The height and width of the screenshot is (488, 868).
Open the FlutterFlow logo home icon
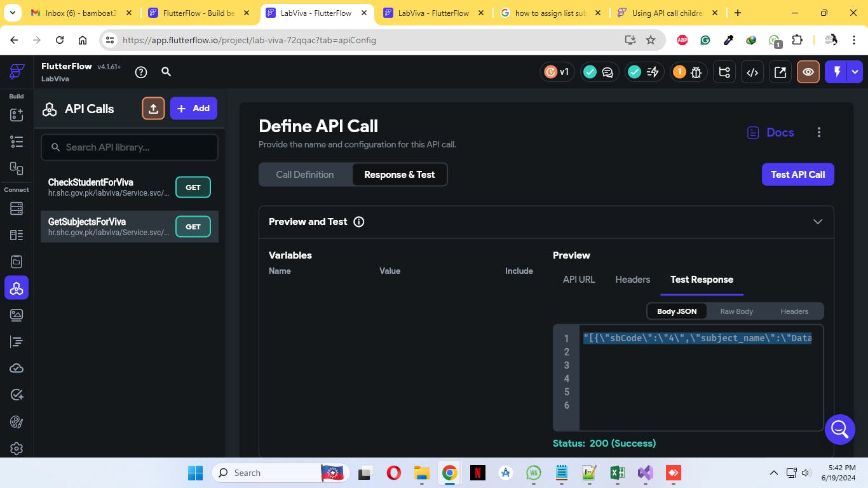tap(17, 72)
